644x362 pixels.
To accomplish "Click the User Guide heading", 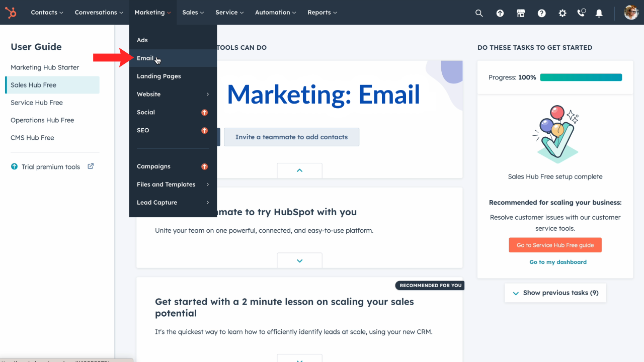I will click(36, 47).
